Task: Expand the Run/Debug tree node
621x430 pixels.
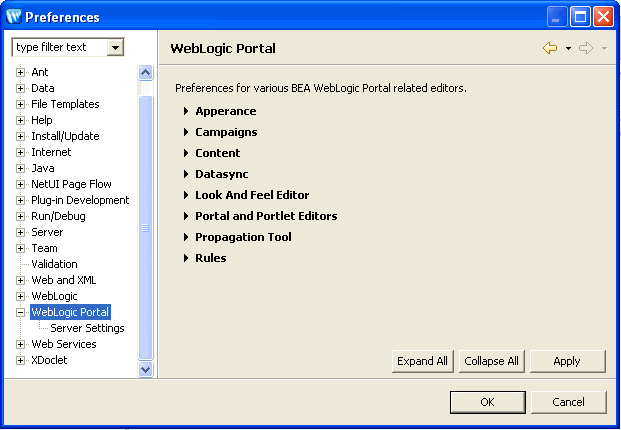Action: (x=20, y=217)
